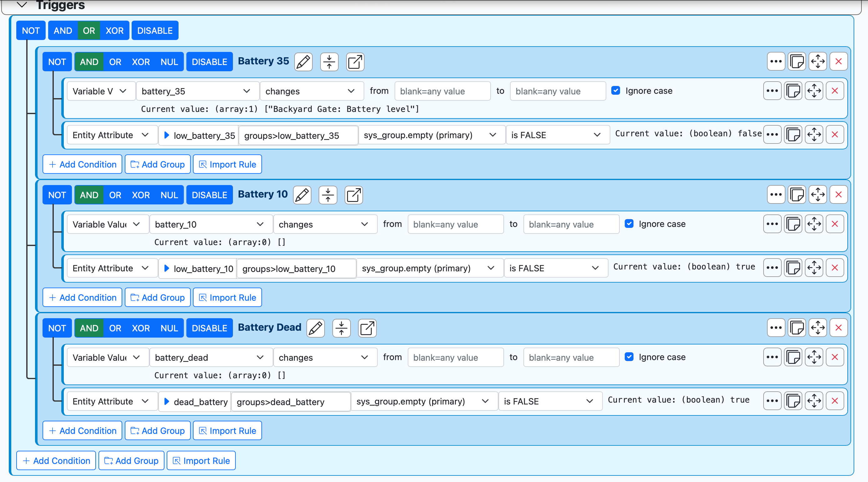Delete the Battery 10 group

pos(838,195)
